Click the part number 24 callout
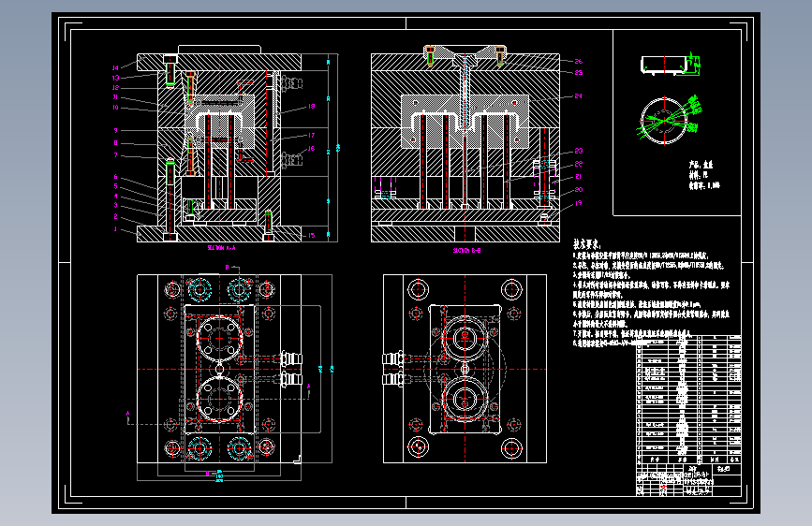This screenshot has width=812, height=526. [x=579, y=95]
